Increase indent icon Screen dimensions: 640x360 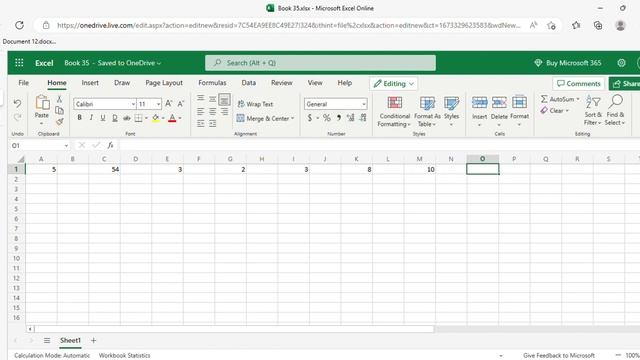tap(213, 123)
